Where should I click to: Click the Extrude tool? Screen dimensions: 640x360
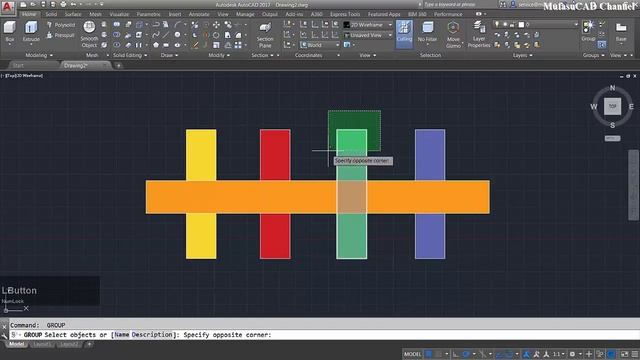tap(31, 31)
